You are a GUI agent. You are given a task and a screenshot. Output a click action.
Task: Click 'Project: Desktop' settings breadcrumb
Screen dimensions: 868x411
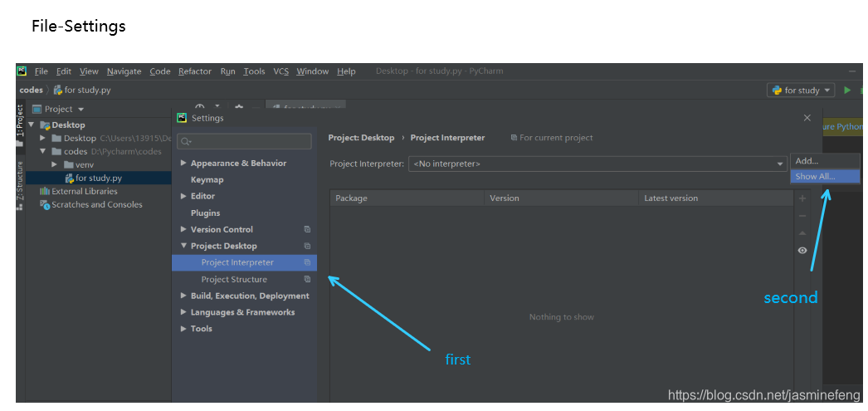pyautogui.click(x=361, y=137)
